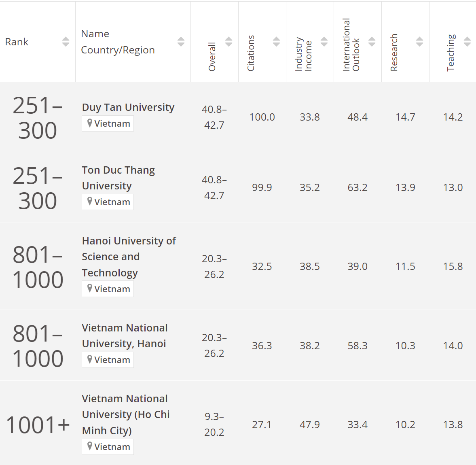
Task: Sort by Citations score arrows
Action: click(276, 42)
